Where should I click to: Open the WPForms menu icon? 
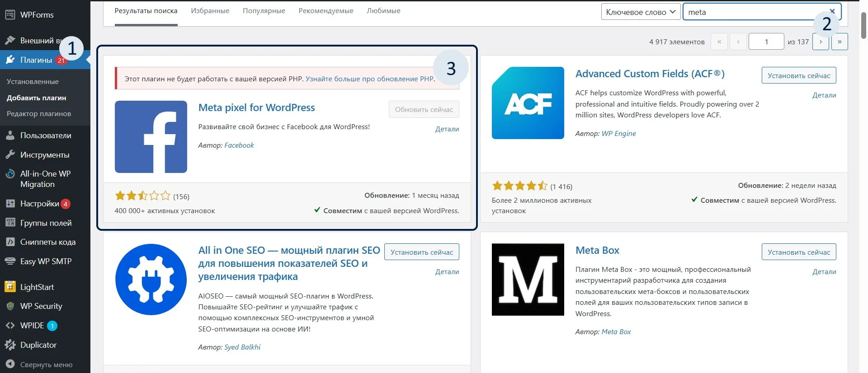pos(10,14)
